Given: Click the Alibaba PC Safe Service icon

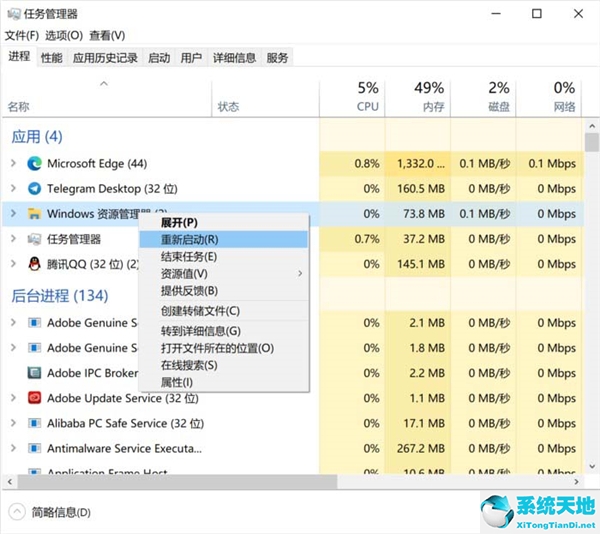Looking at the screenshot, I should tap(34, 423).
